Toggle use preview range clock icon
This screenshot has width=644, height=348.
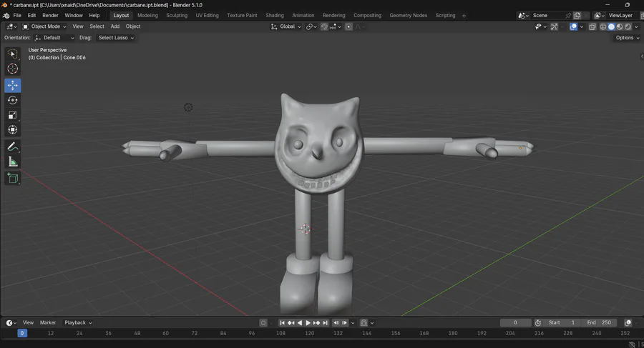(x=538, y=323)
